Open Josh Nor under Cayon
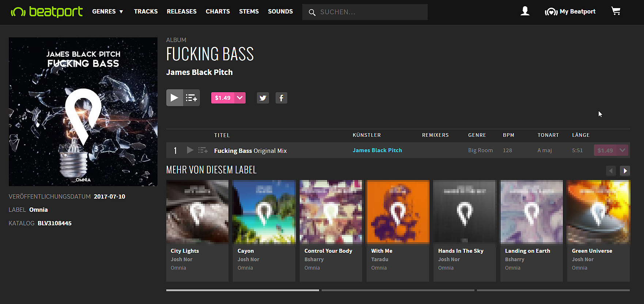This screenshot has width=644, height=304. (248, 259)
